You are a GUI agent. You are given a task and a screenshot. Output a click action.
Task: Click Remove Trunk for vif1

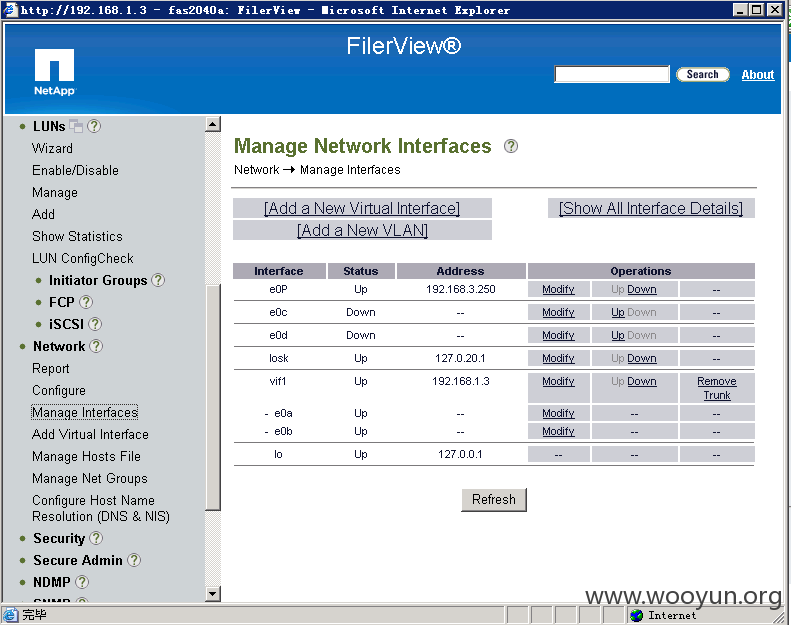click(x=717, y=388)
